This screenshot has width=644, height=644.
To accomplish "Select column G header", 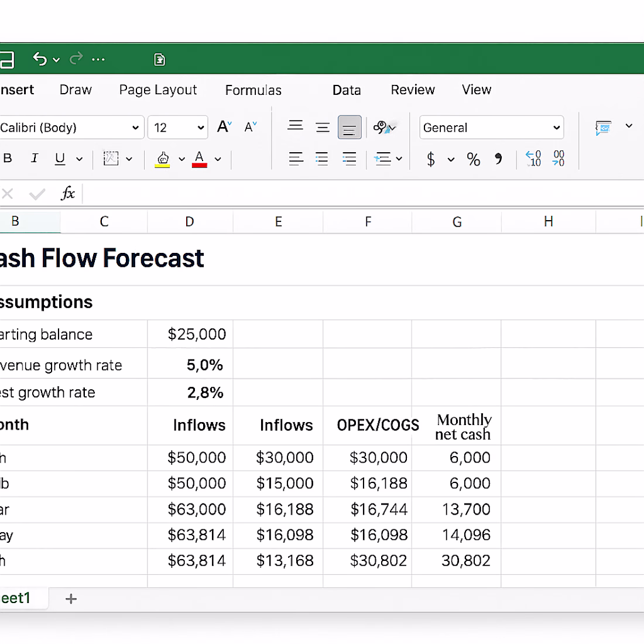I will (457, 222).
